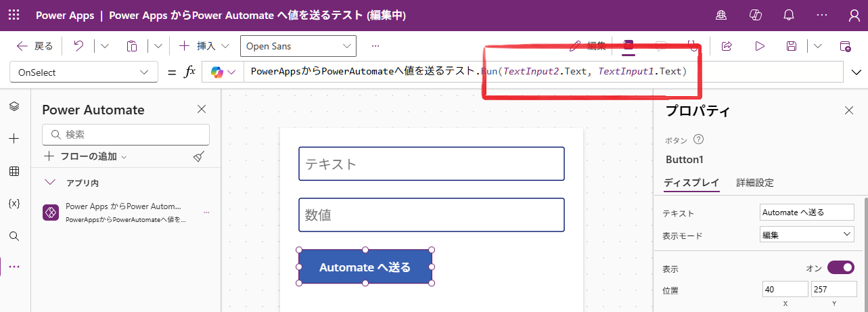Expand the formula bar chevron
Screen dimensions: 868x312
[856, 72]
